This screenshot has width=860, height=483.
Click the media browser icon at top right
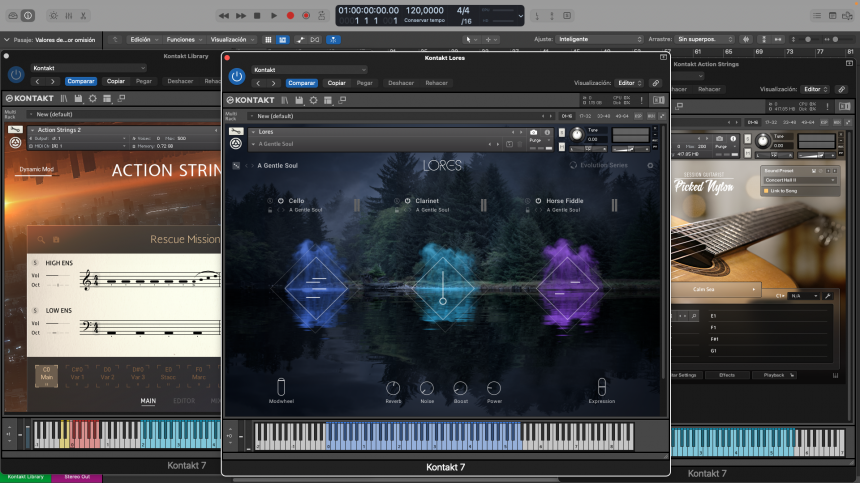pyautogui.click(x=848, y=16)
